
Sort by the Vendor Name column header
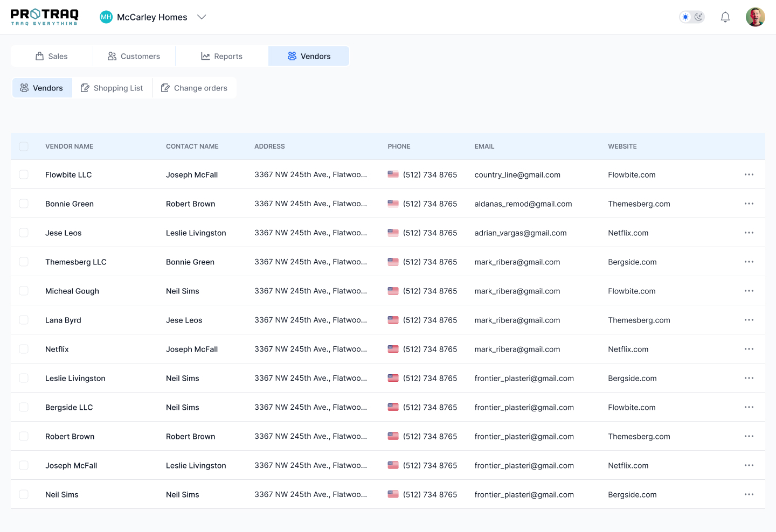[69, 146]
